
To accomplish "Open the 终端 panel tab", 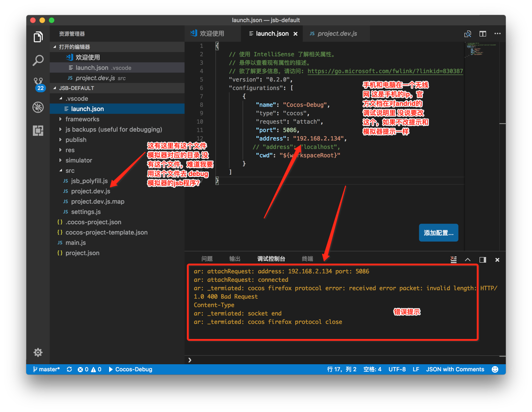I will (307, 259).
